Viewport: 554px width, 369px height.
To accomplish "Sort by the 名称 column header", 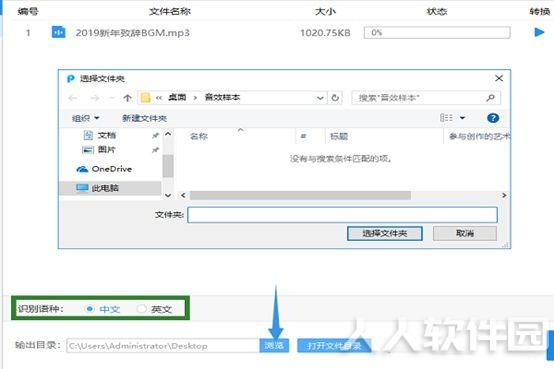I will point(199,136).
